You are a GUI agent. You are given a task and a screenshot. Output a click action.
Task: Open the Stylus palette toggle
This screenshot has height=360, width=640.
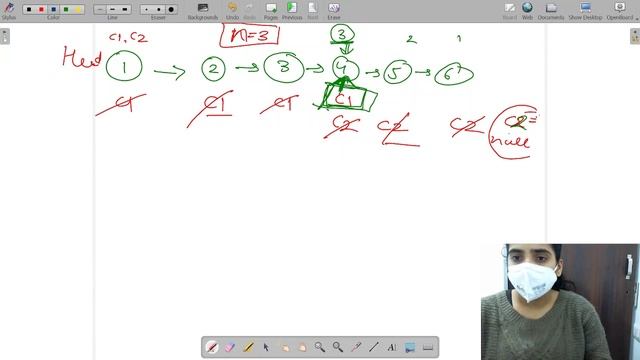[9, 11]
